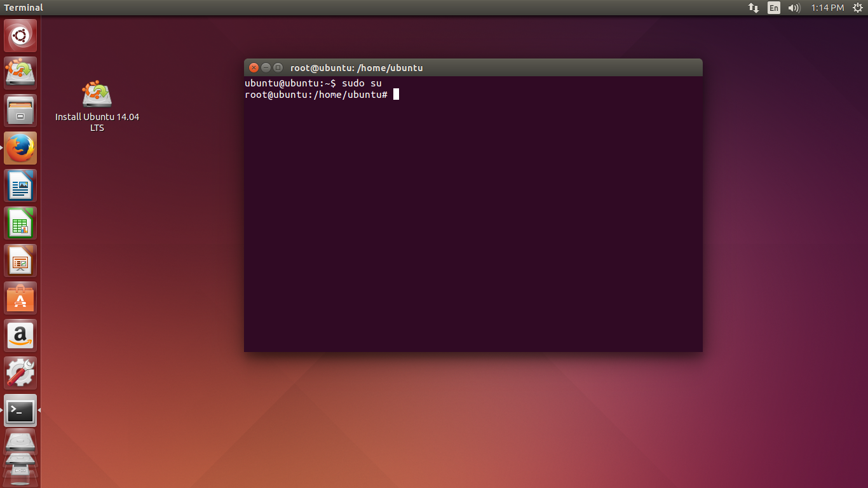Click the Terminal label in top panel

pos(24,8)
